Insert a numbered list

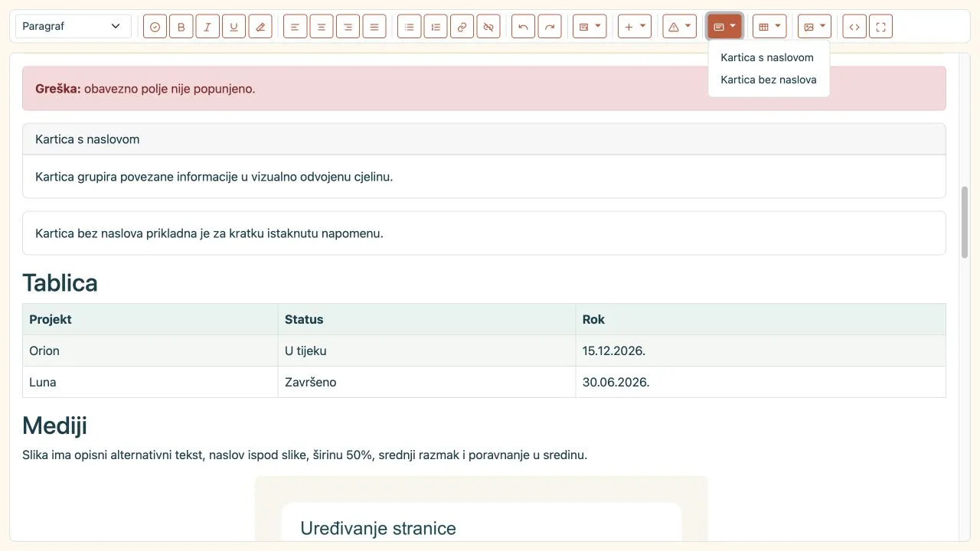pos(436,27)
